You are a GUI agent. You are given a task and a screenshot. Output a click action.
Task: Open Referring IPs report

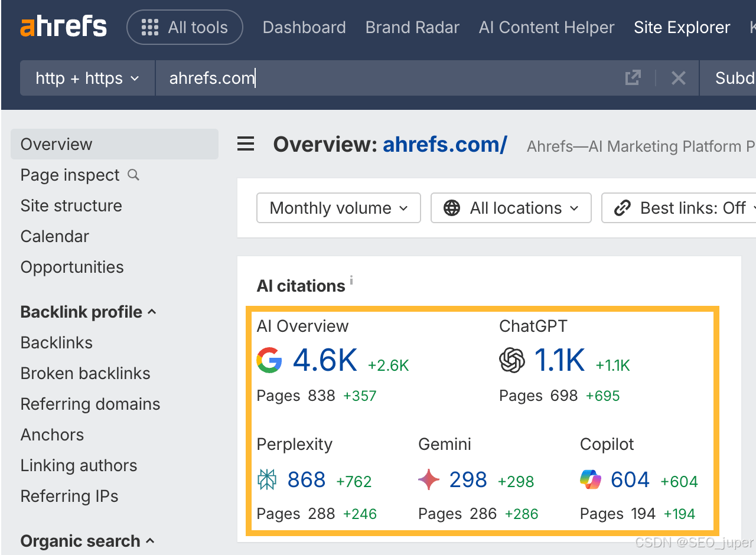pyautogui.click(x=69, y=496)
